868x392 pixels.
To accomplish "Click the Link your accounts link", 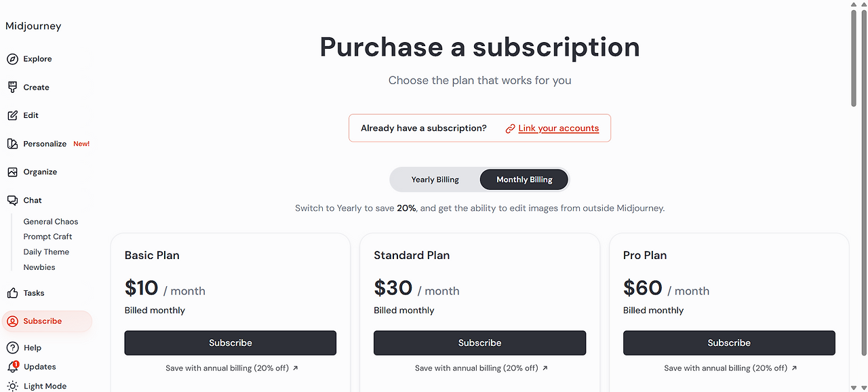I will pyautogui.click(x=558, y=128).
